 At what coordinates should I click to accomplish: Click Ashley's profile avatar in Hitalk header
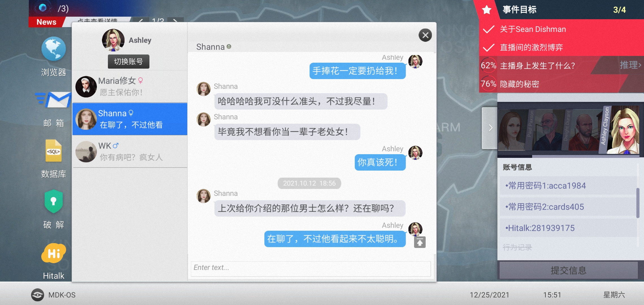pyautogui.click(x=113, y=40)
